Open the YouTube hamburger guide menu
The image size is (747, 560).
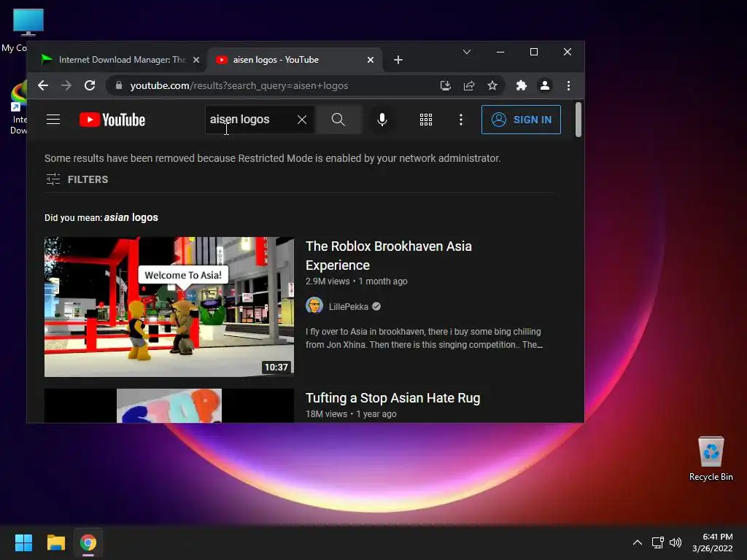pos(53,120)
